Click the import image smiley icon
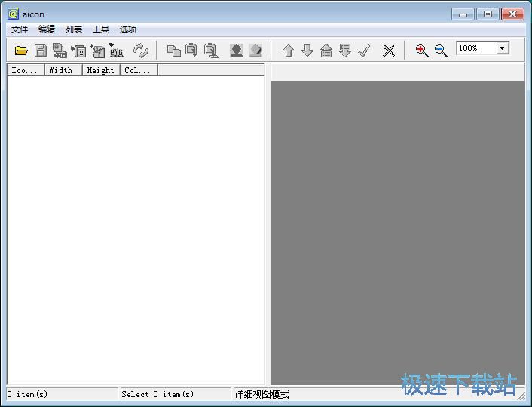This screenshot has height=407, width=532. click(x=78, y=50)
